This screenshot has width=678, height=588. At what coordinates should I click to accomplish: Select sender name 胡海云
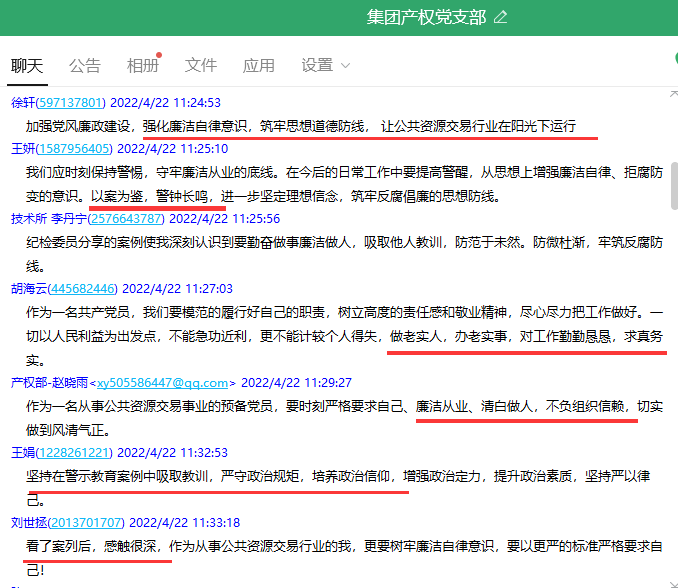(x=28, y=289)
